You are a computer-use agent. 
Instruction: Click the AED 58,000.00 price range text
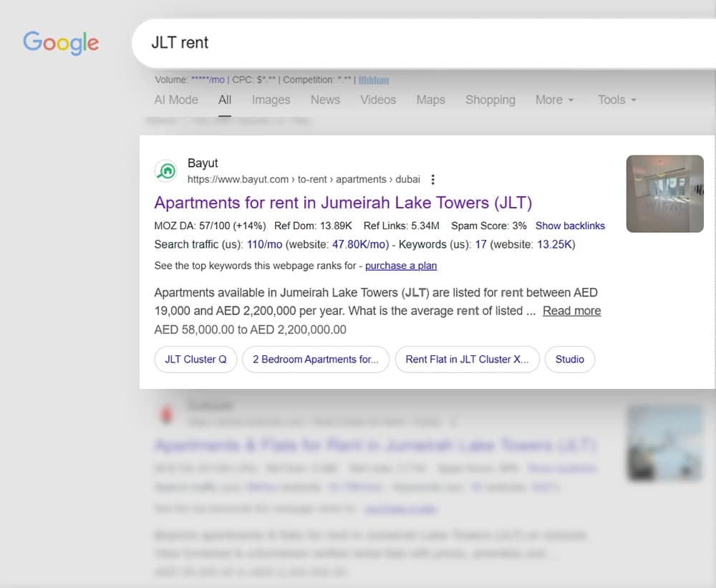click(250, 329)
